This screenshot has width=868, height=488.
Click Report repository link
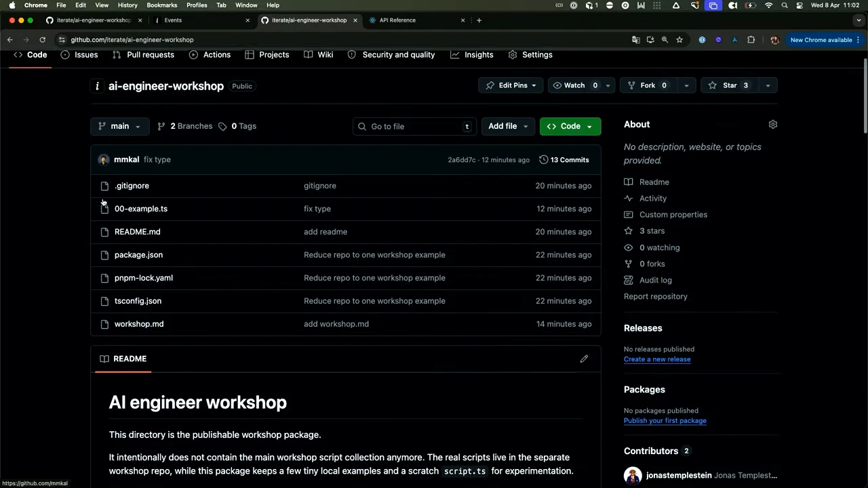click(x=656, y=297)
